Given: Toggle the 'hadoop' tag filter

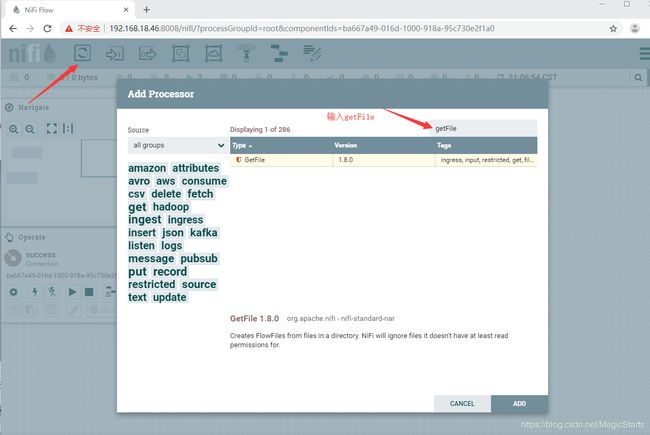Looking at the screenshot, I should click(x=171, y=207).
